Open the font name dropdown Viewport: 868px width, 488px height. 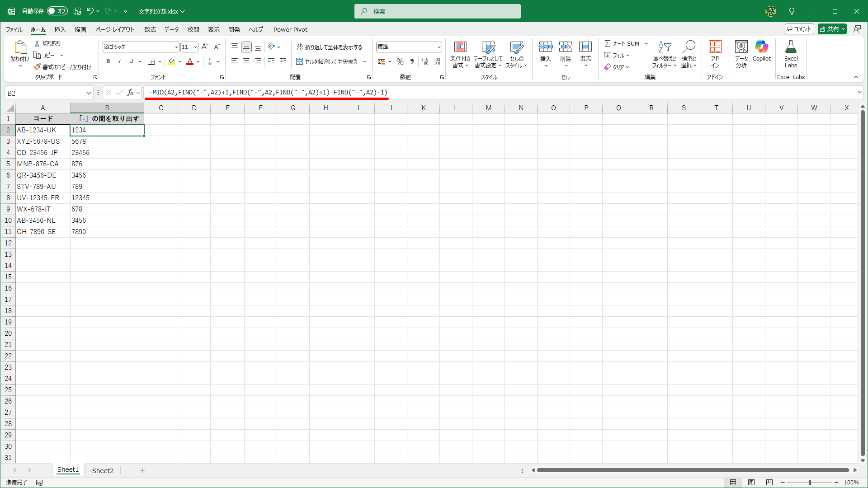pos(176,47)
